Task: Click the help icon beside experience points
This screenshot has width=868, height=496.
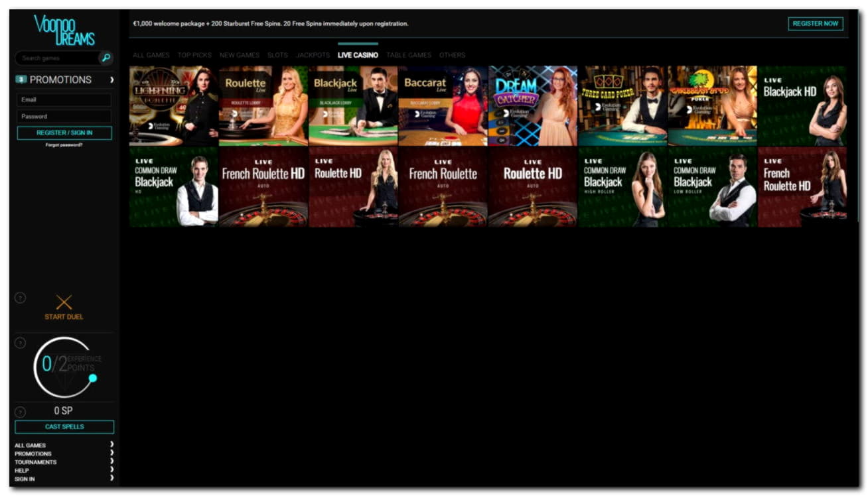Action: tap(21, 343)
